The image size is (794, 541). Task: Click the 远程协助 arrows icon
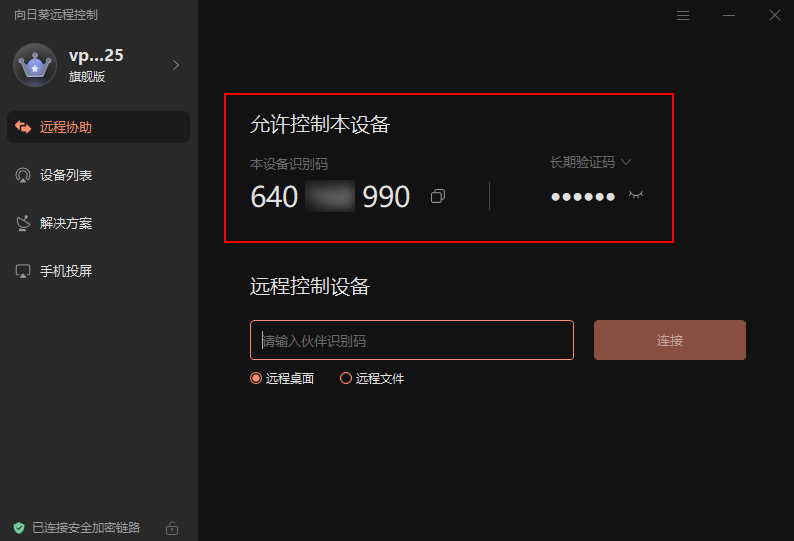23,127
